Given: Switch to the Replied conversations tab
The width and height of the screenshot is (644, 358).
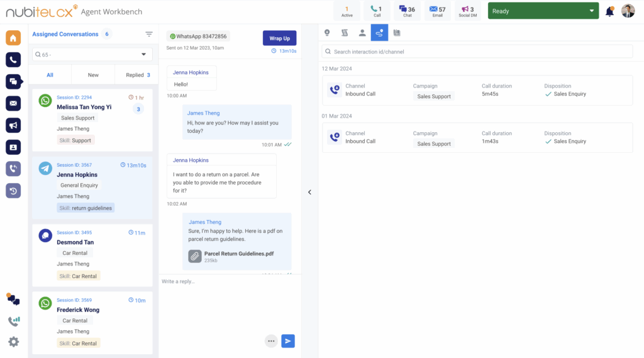Looking at the screenshot, I should click(x=138, y=75).
